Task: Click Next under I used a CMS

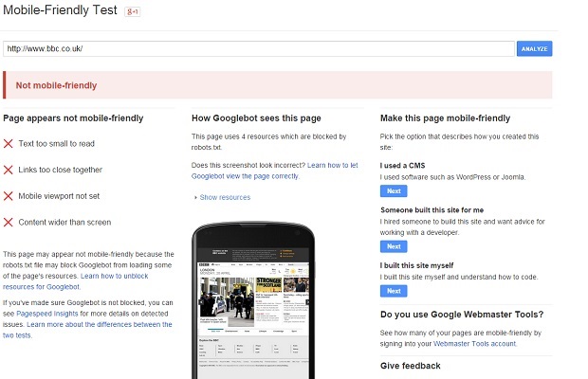Action: point(394,191)
